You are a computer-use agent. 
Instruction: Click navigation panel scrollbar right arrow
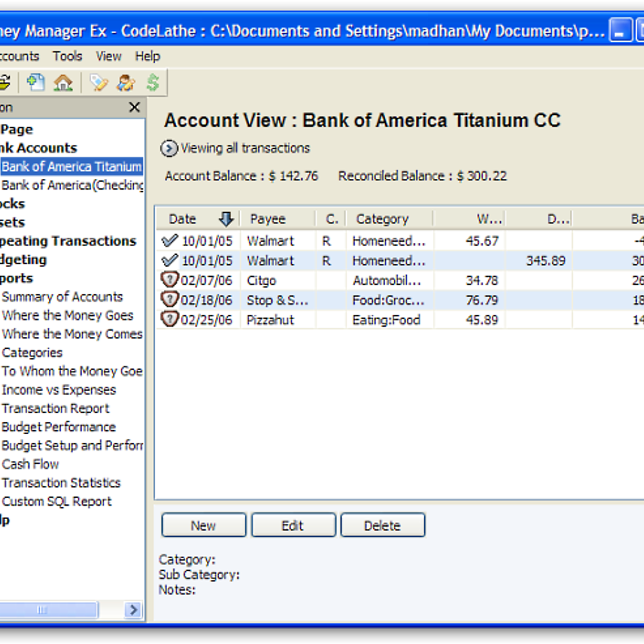coord(133,609)
